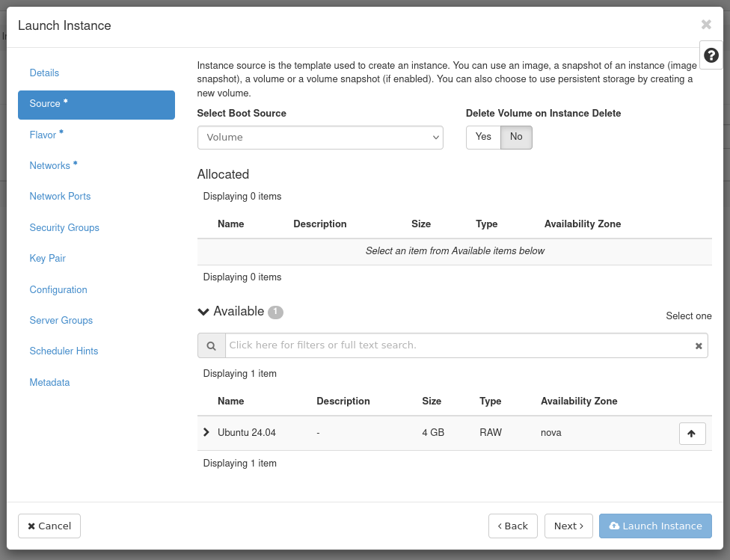Screen dimensions: 730x560
Task: Expand the Ubuntu 24.04 row details
Action: 206,432
